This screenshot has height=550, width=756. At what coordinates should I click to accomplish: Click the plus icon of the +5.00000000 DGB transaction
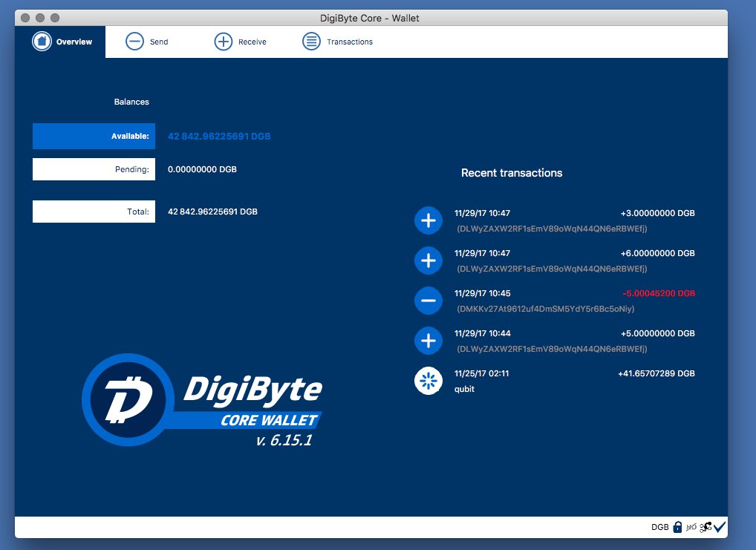coord(428,341)
